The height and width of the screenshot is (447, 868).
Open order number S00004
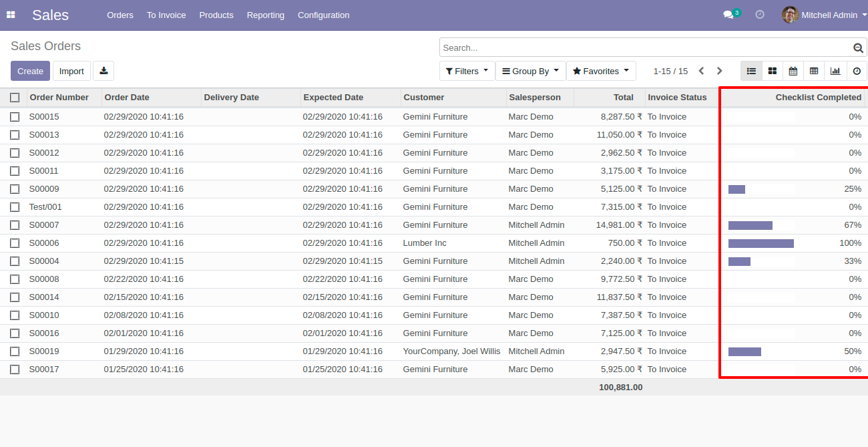[x=44, y=261]
